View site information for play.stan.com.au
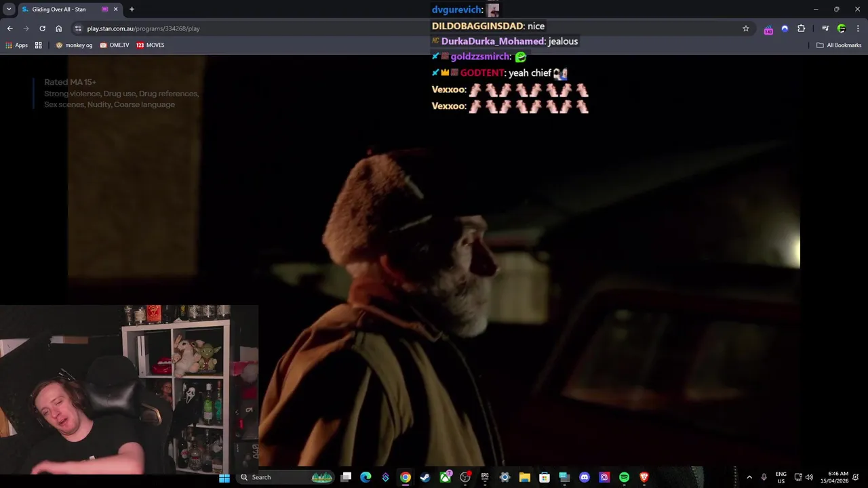The height and width of the screenshot is (488, 868). coord(78,28)
